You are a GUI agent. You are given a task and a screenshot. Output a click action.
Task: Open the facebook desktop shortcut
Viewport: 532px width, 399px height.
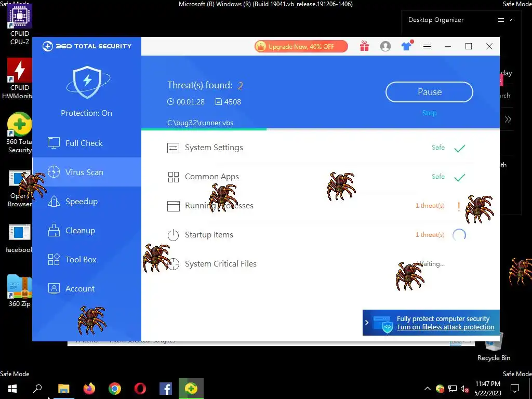[19, 238]
